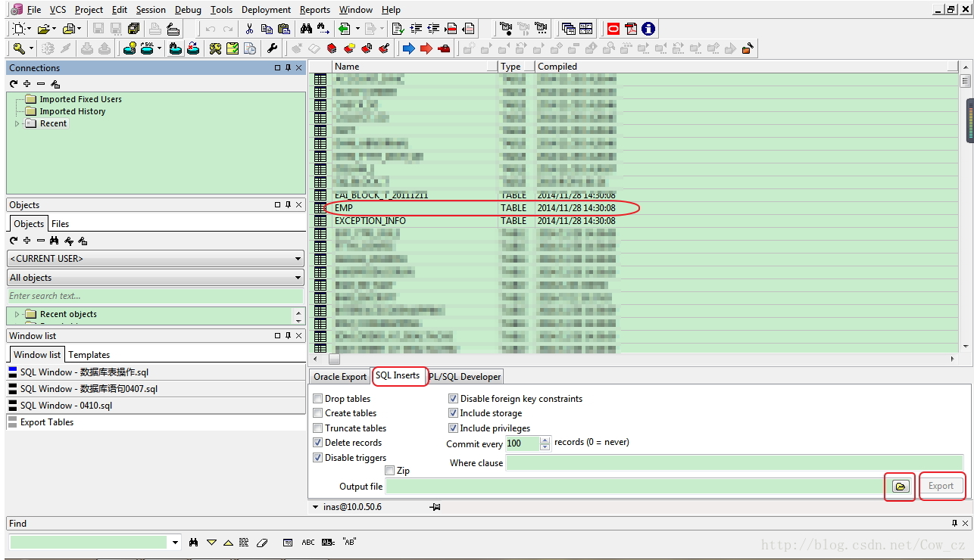Click the Cut scissors icon
Screen dimensions: 974x560
[249, 29]
